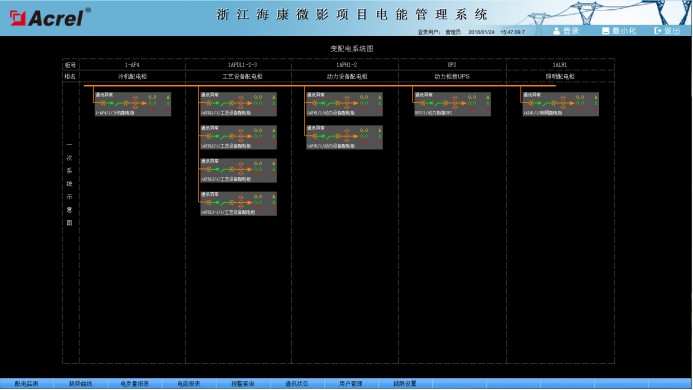Open the 电参量报表 parameters report tab
The height and width of the screenshot is (390, 693).
(x=135, y=384)
